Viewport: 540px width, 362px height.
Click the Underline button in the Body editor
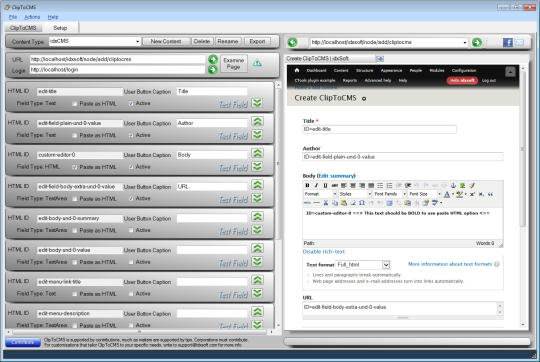325,185
